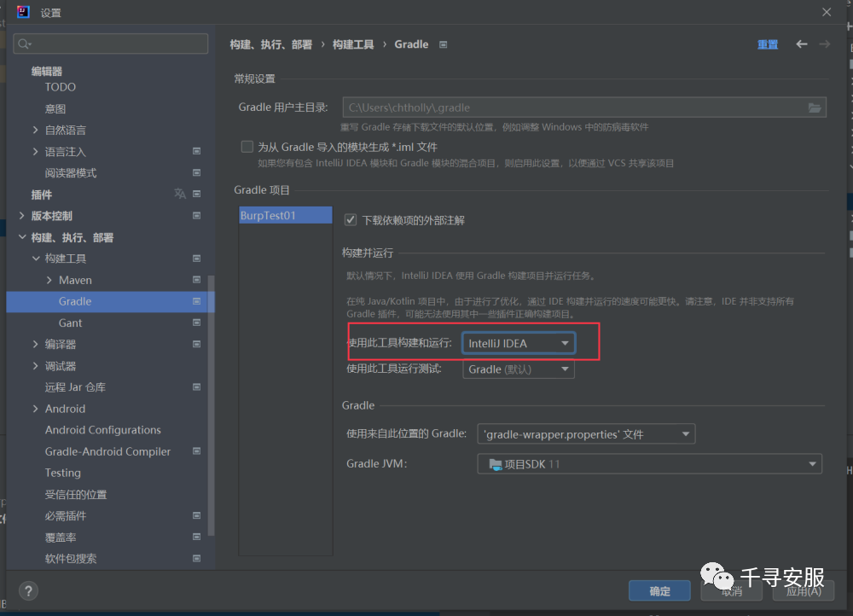Click the project icon on 覆盖率 row

(x=197, y=537)
